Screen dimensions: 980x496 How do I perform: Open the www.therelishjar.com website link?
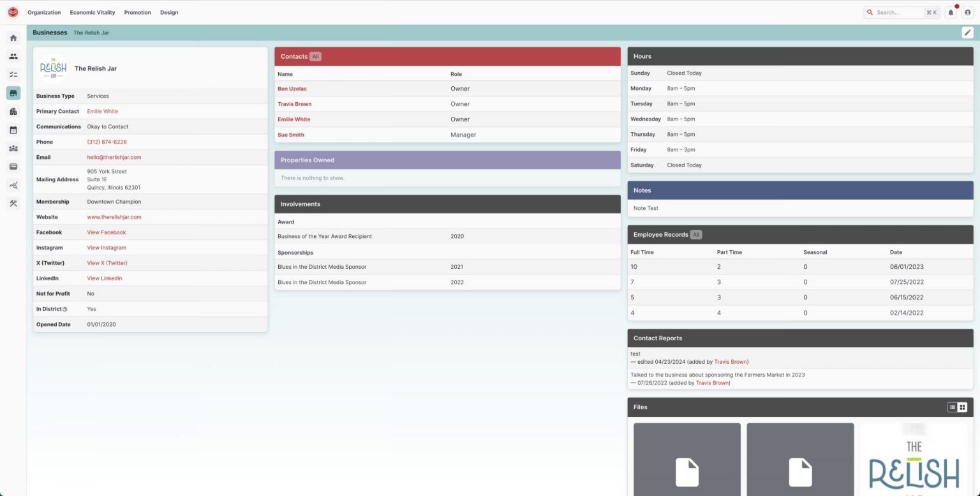114,217
